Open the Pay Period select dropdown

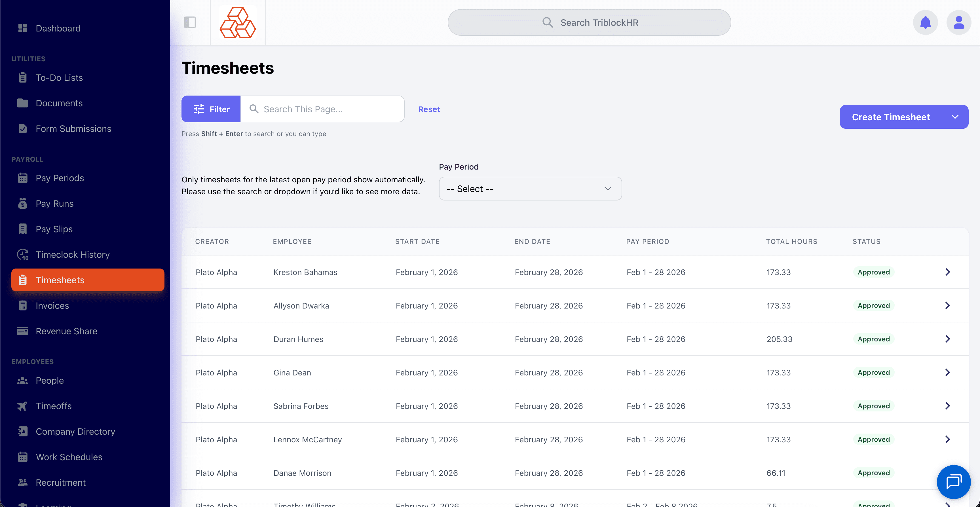(x=530, y=189)
